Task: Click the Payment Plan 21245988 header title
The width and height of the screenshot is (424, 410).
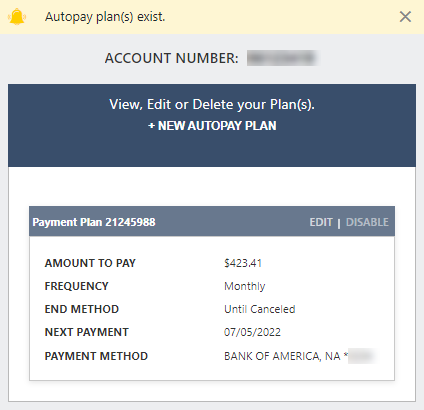Action: tap(94, 222)
